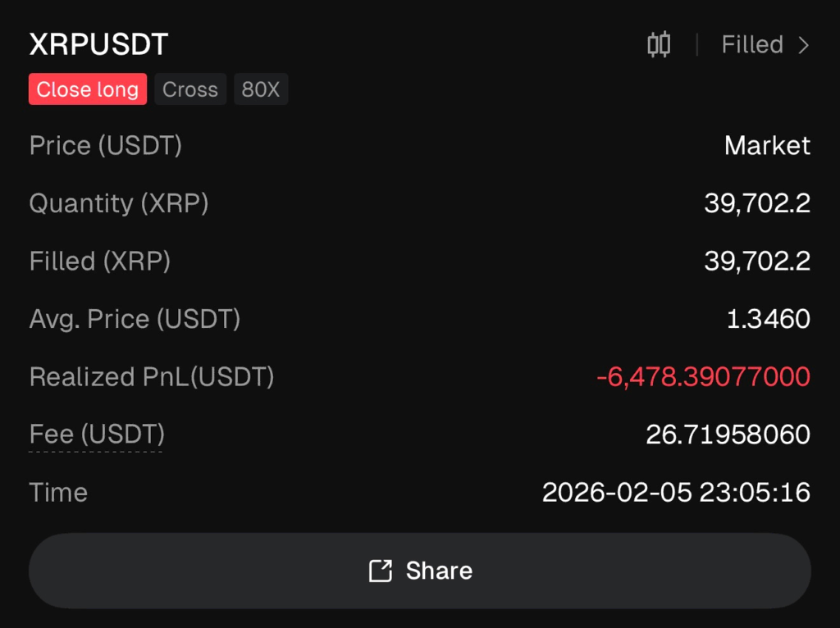Tap the 80X leverage badge
This screenshot has height=628, width=840.
point(260,89)
